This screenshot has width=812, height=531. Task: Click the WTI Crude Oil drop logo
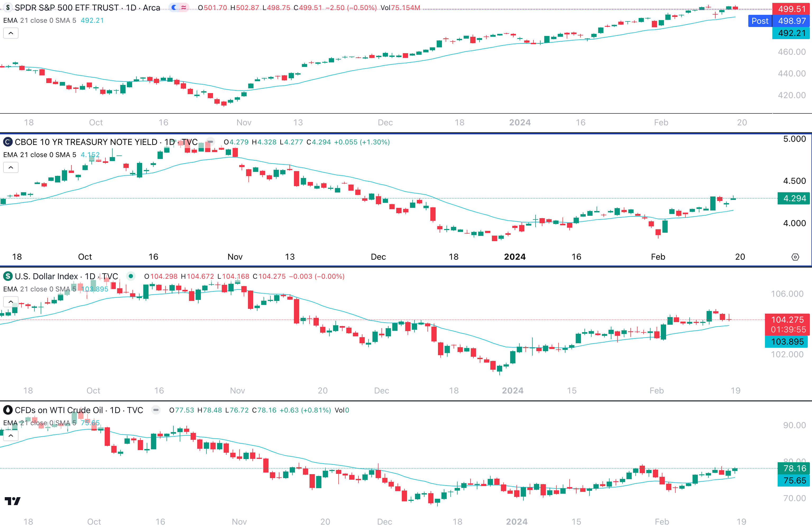(x=8, y=410)
